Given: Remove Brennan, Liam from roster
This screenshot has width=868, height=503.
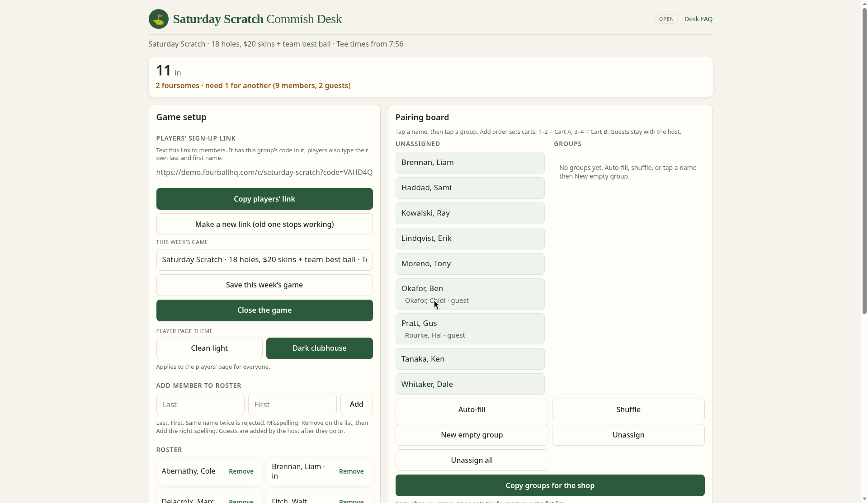Looking at the screenshot, I should point(351,471).
